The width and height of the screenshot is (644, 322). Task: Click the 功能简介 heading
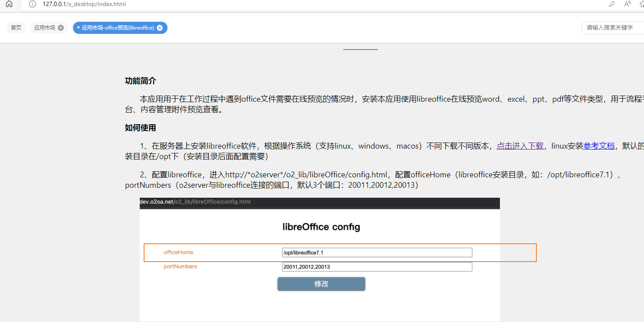tap(141, 81)
